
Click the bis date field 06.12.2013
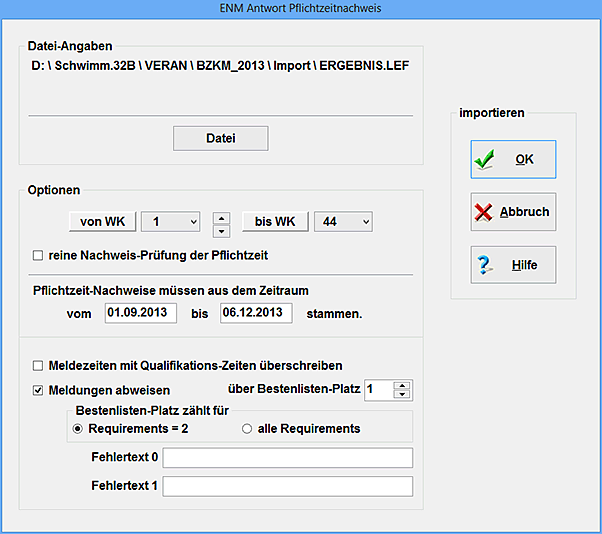(x=256, y=313)
